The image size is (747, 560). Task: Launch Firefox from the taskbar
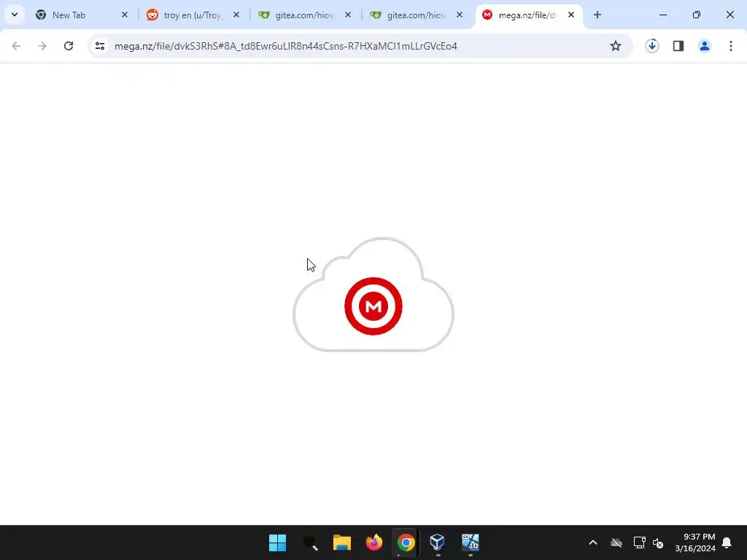374,542
